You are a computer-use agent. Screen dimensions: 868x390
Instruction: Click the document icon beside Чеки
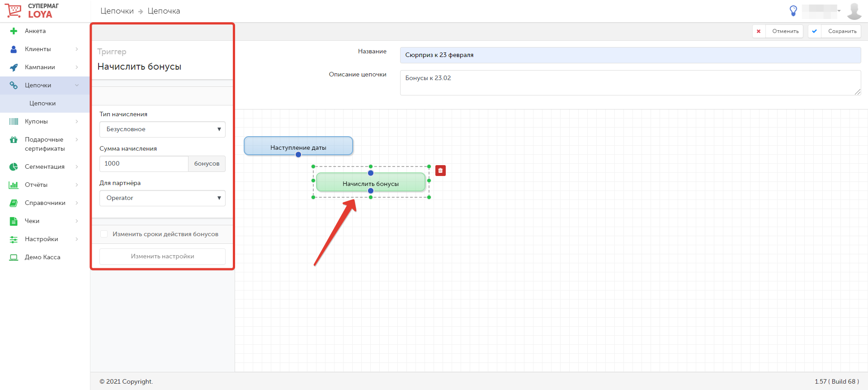click(x=14, y=221)
